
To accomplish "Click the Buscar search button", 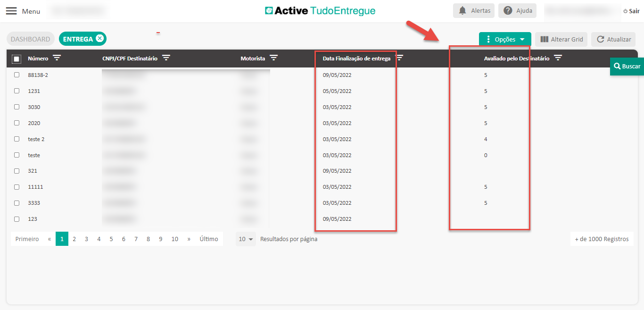I will pos(627,67).
